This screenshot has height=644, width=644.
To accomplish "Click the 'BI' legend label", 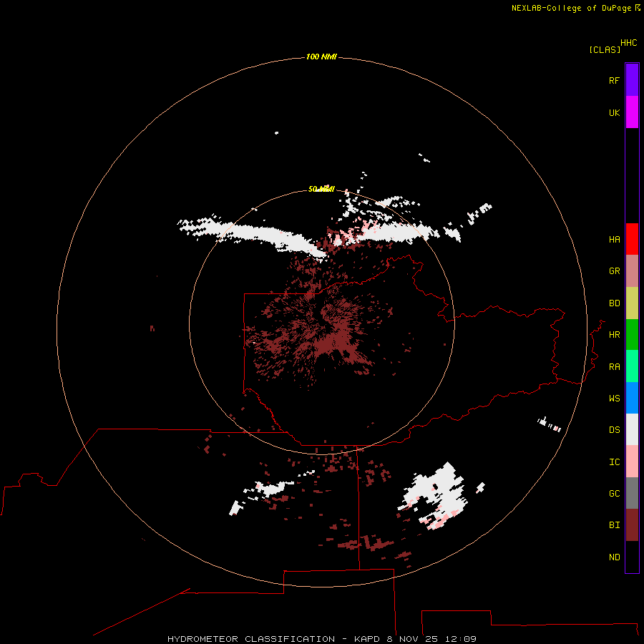I will (614, 525).
